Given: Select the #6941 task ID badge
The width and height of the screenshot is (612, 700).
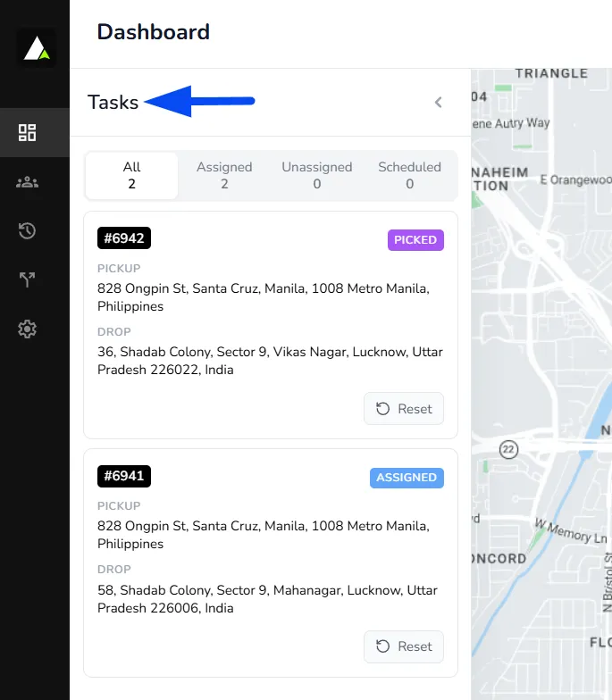Looking at the screenshot, I should click(124, 476).
